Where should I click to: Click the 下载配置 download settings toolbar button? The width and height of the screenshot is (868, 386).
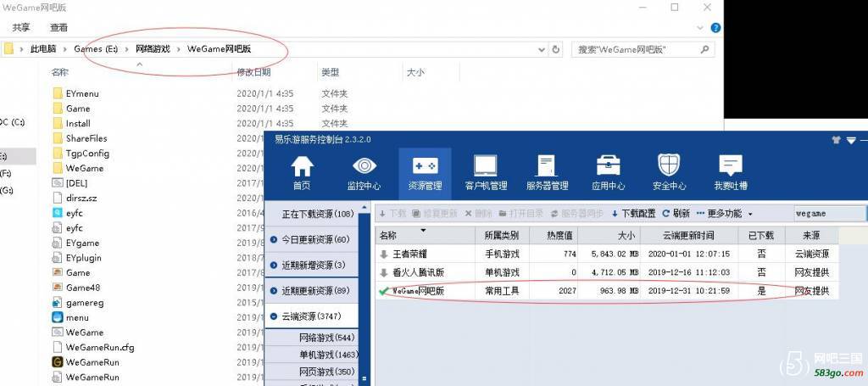(x=633, y=213)
